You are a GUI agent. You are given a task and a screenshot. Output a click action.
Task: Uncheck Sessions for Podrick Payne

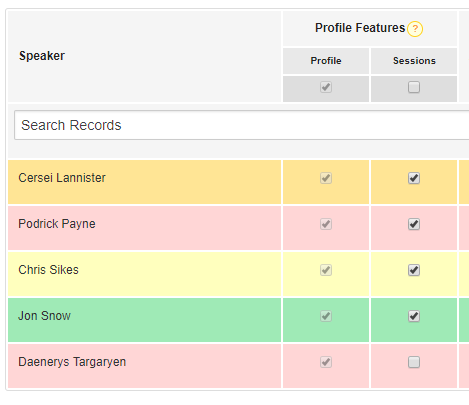pyautogui.click(x=414, y=224)
